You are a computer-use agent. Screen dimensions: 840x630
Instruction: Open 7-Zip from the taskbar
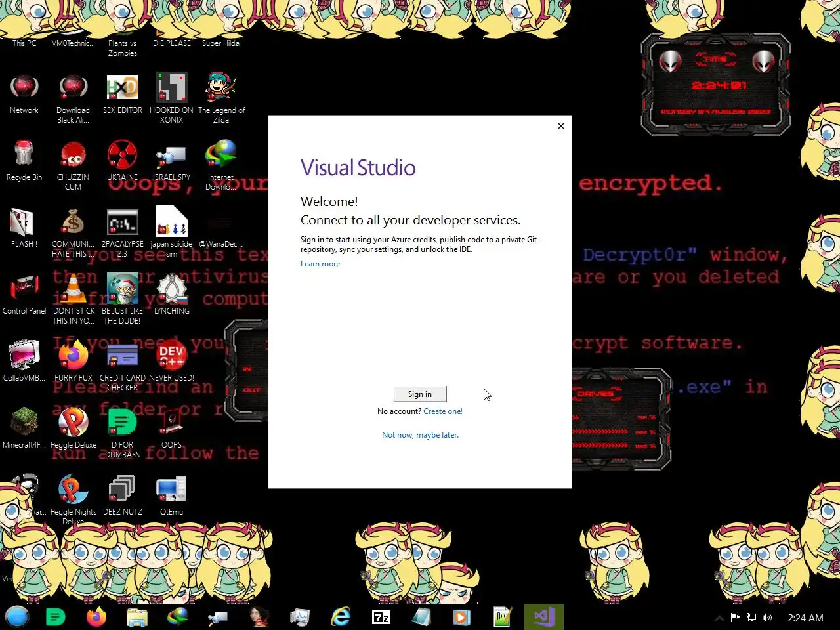click(x=381, y=617)
